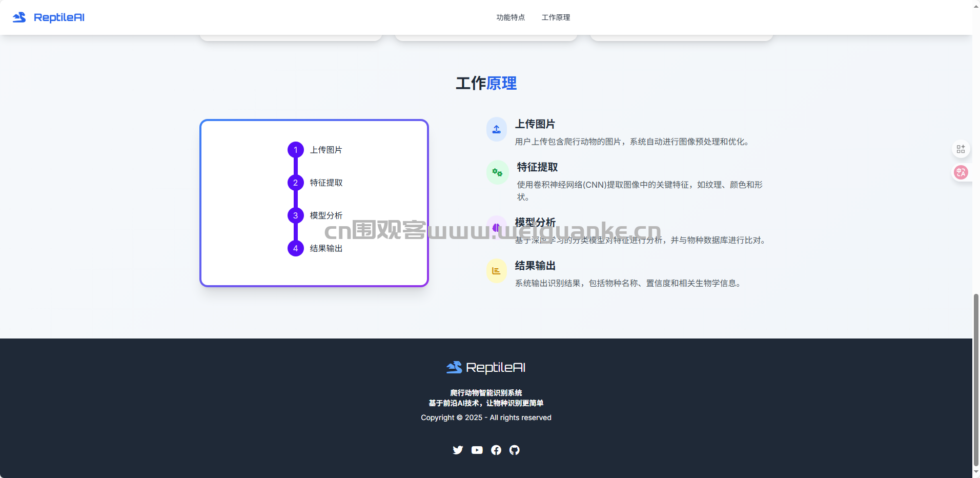Click the vertical page scrollbar thumb
Image resolution: width=980 pixels, height=478 pixels.
click(x=976, y=380)
